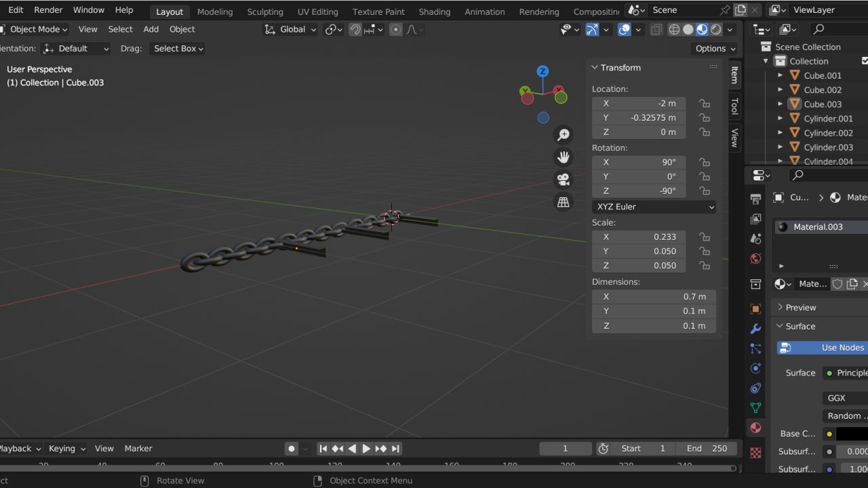
Task: Toggle auto keying record button
Action: point(292,448)
